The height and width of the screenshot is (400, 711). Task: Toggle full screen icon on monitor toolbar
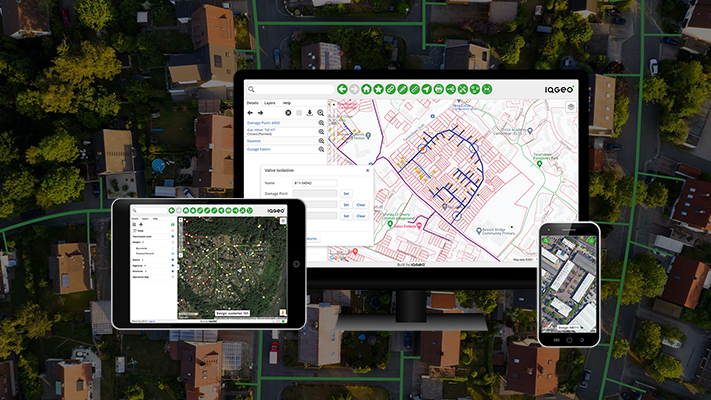coord(487,89)
